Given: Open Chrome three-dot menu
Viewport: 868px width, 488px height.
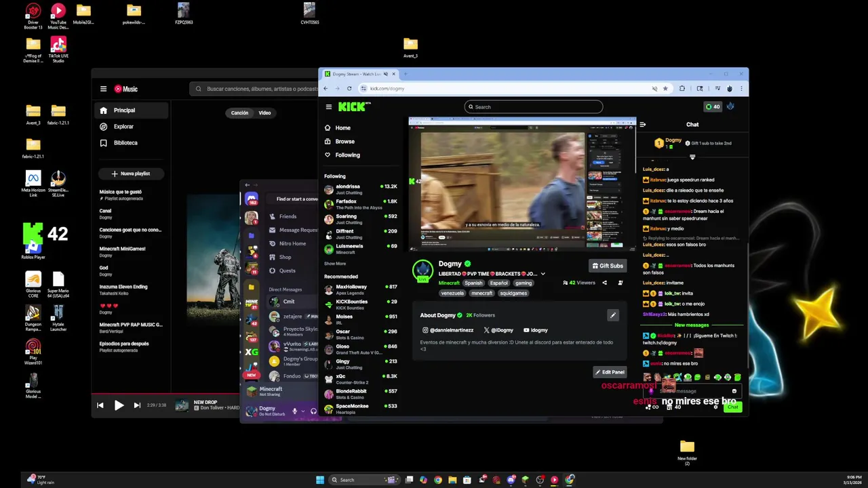Looking at the screenshot, I should pyautogui.click(x=742, y=88).
